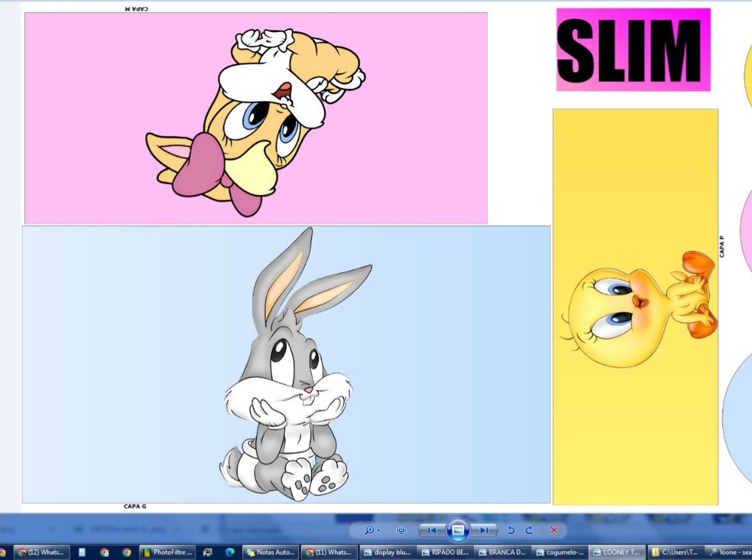Delete the image with the red X
This screenshot has height=560, width=752.
coord(554,530)
